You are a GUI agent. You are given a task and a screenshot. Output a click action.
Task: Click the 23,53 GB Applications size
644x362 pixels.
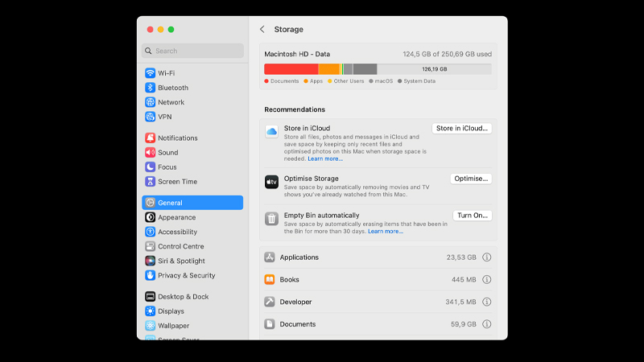(x=461, y=257)
